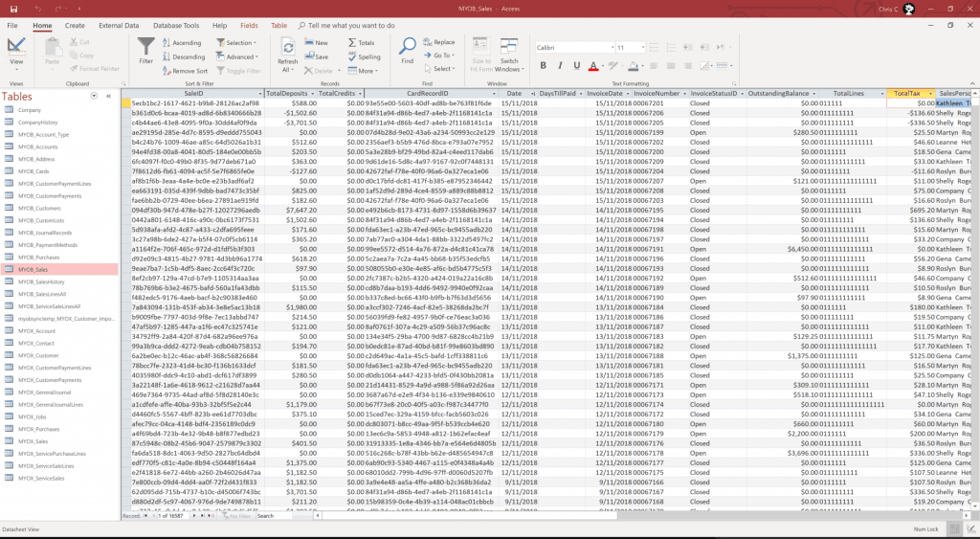Image resolution: width=980 pixels, height=539 pixels.
Task: Open the MYOB_Purchases table
Action: click(x=38, y=258)
